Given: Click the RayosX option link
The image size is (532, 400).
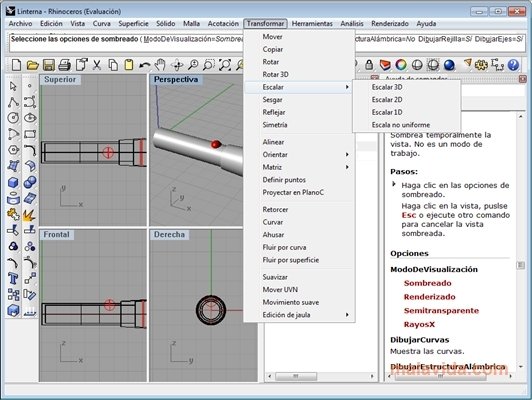Looking at the screenshot, I should tap(419, 324).
